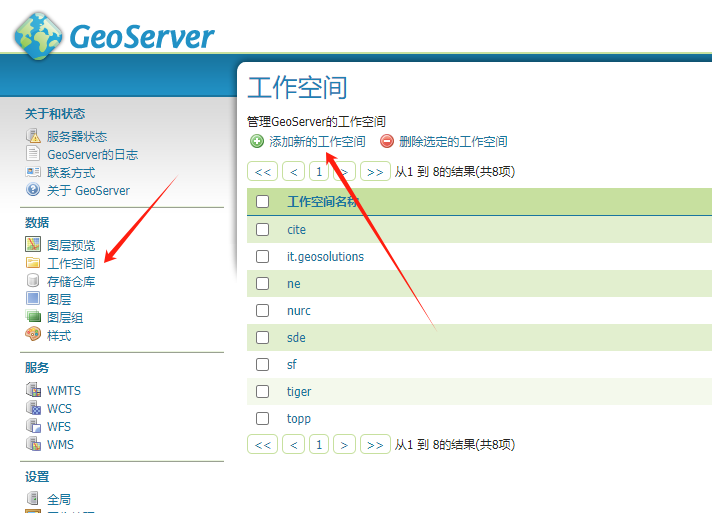
Task: Go to first page using top << button
Action: tap(262, 171)
